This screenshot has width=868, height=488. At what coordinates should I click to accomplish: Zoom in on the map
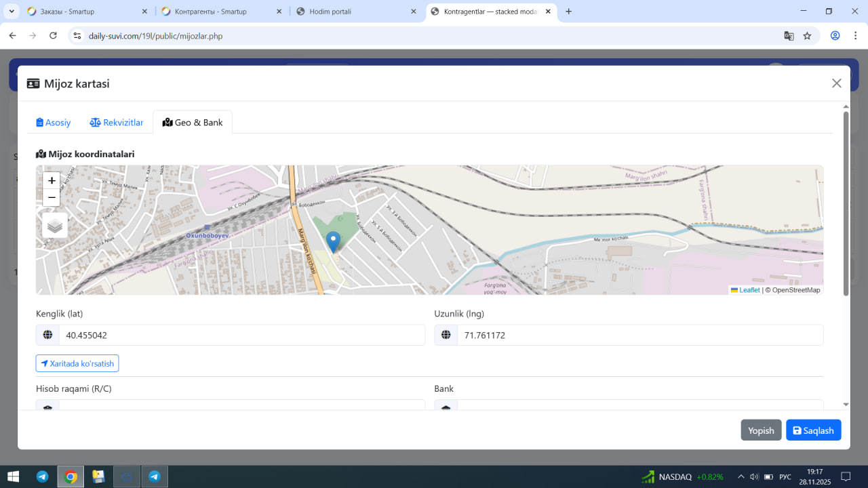pos(52,181)
